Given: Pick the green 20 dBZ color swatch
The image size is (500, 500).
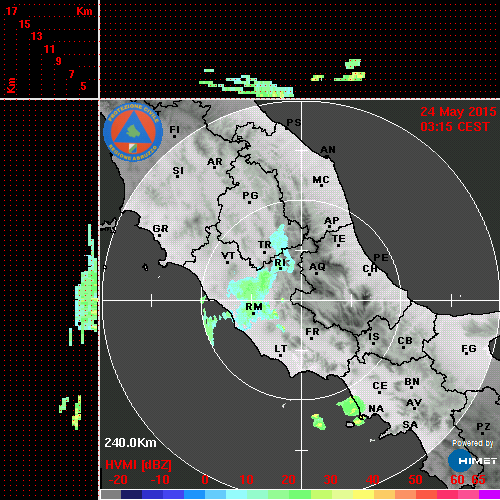Looking at the screenshot, I should (279, 494).
